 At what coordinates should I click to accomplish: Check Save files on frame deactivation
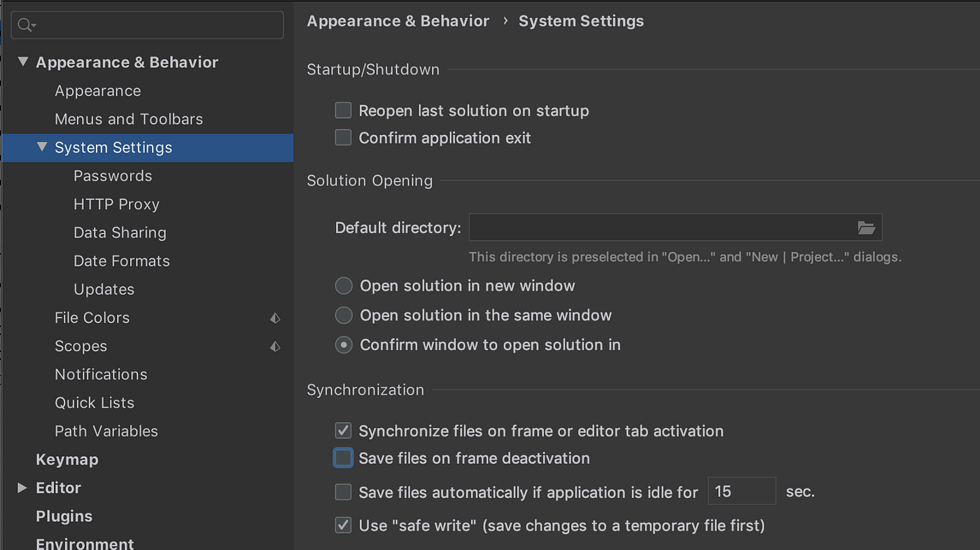tap(343, 458)
